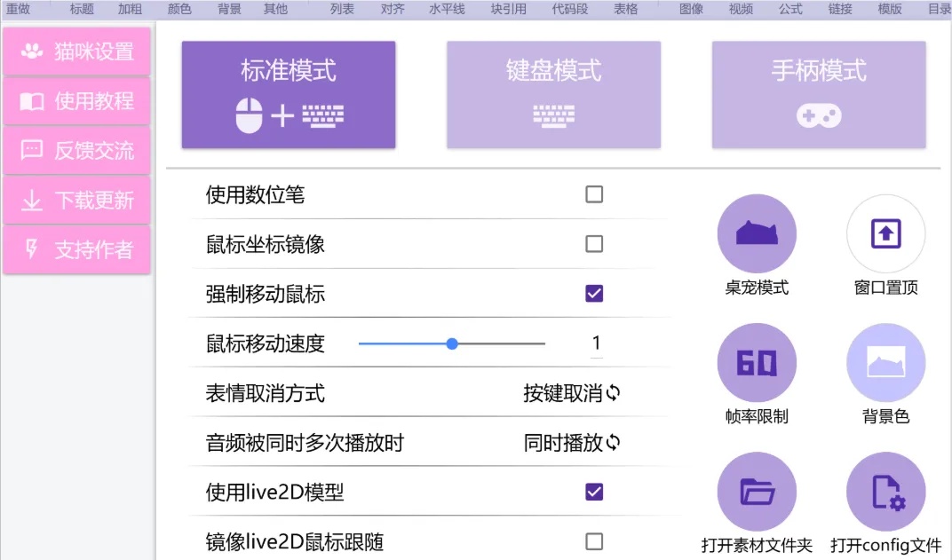Adjust the 鼠标移动速度 speed slider

coord(451,343)
